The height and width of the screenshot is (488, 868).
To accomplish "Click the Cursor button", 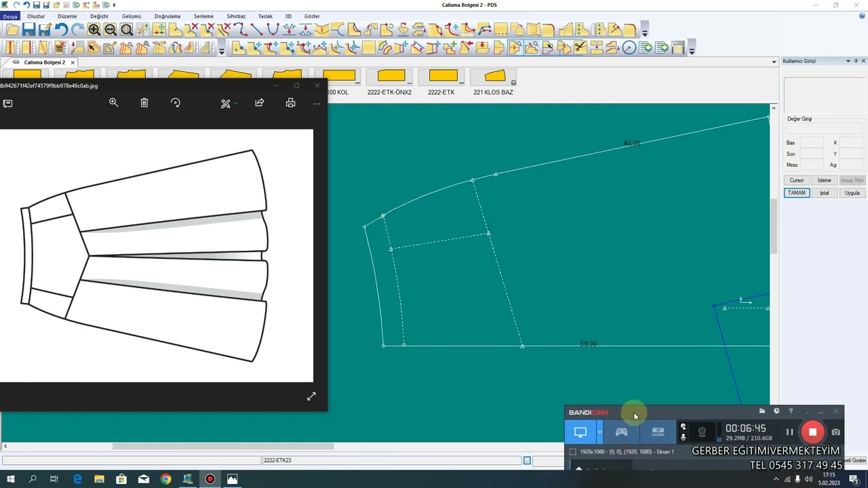I will [797, 180].
